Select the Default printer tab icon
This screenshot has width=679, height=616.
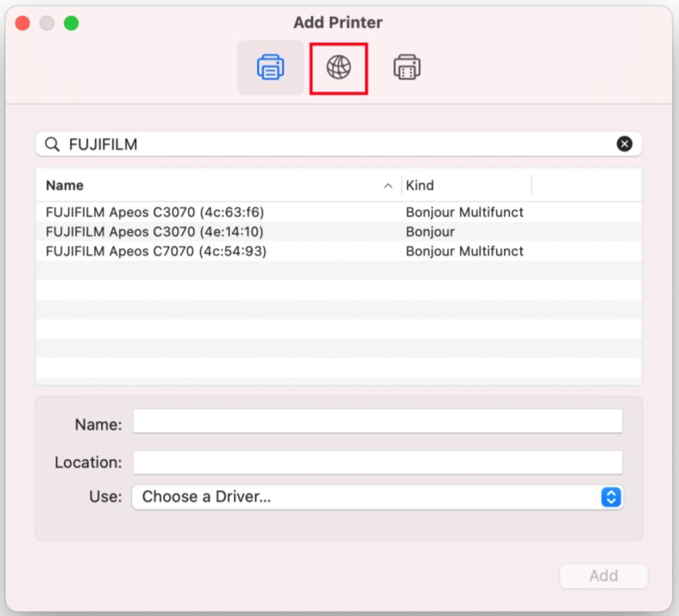[x=270, y=67]
